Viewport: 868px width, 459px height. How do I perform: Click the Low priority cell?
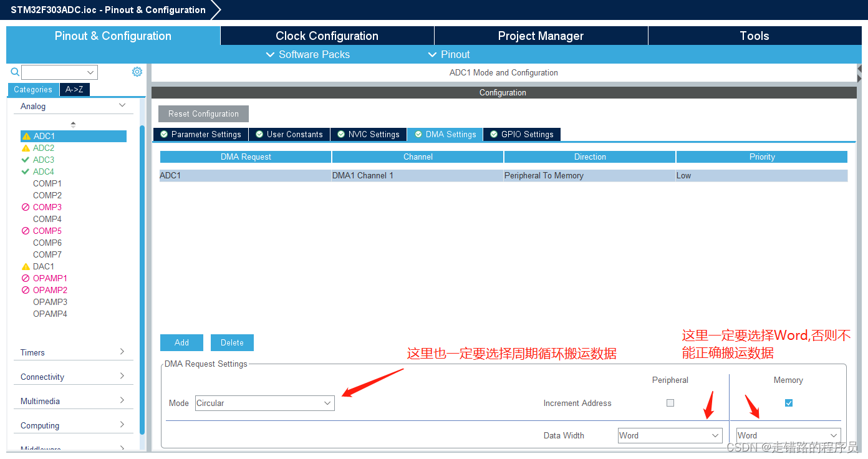click(762, 175)
